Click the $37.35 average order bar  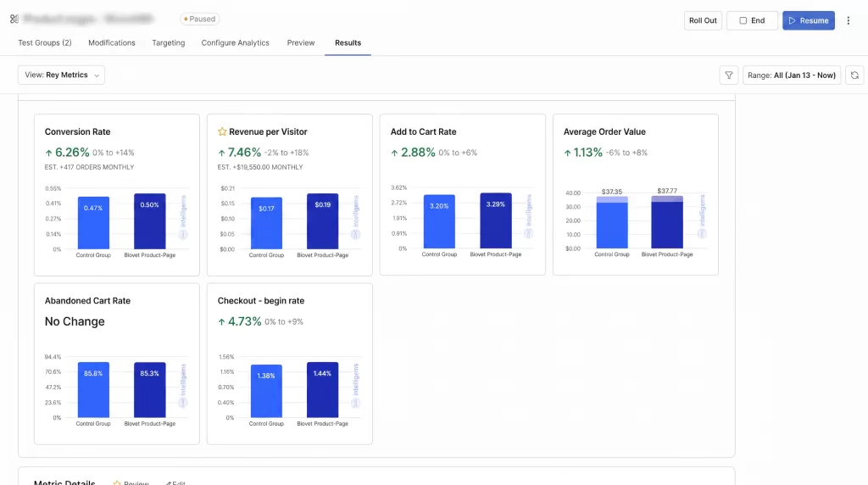612,222
